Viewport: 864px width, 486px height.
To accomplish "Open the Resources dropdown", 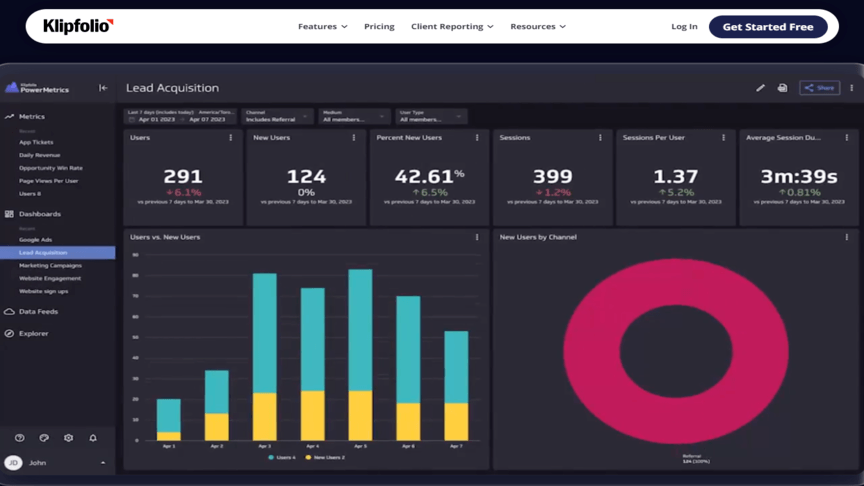I will (x=538, y=26).
